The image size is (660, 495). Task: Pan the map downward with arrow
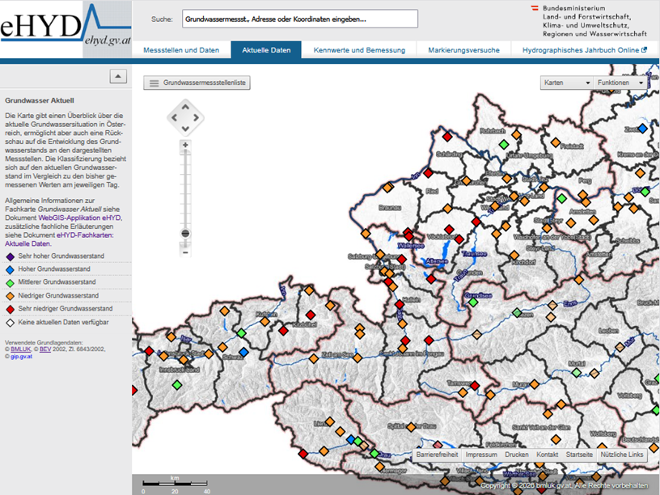(185, 130)
